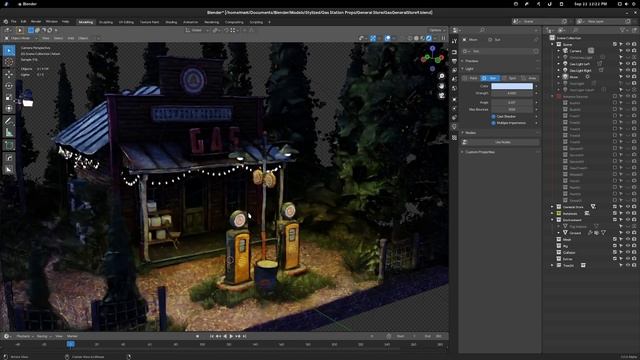The width and height of the screenshot is (640, 360).
Task: Set light type to Spot
Action: [x=510, y=78]
